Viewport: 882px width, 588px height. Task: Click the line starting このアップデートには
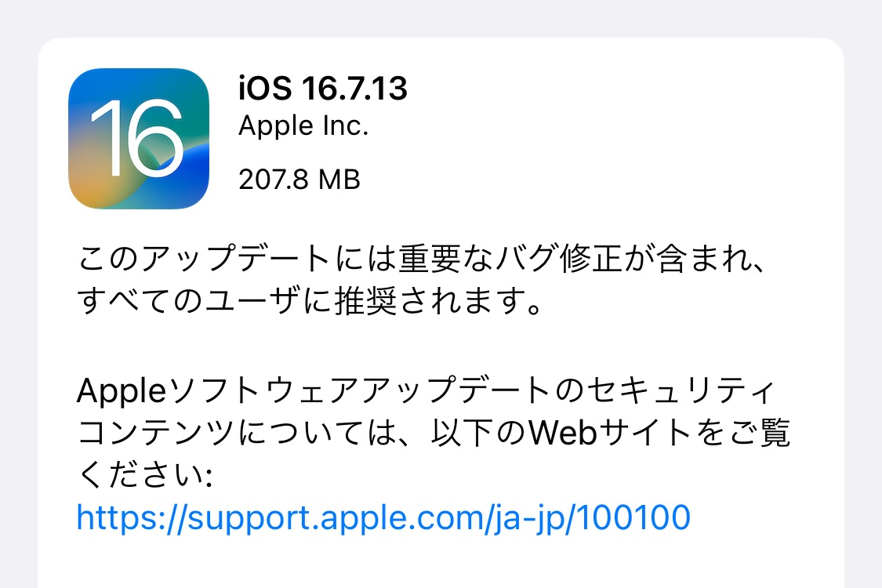click(x=420, y=259)
